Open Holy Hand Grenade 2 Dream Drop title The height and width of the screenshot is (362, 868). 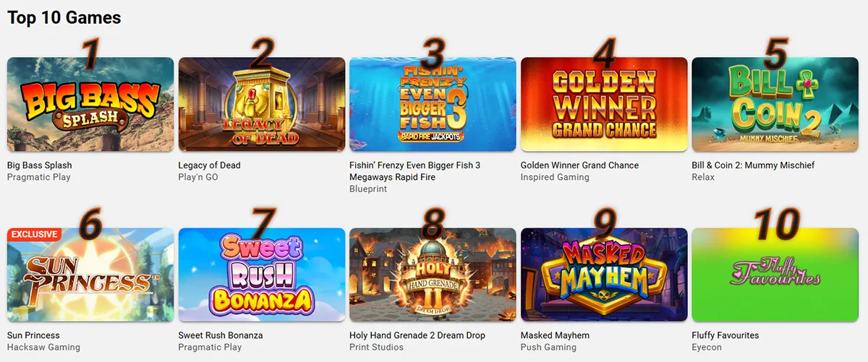pos(417,335)
